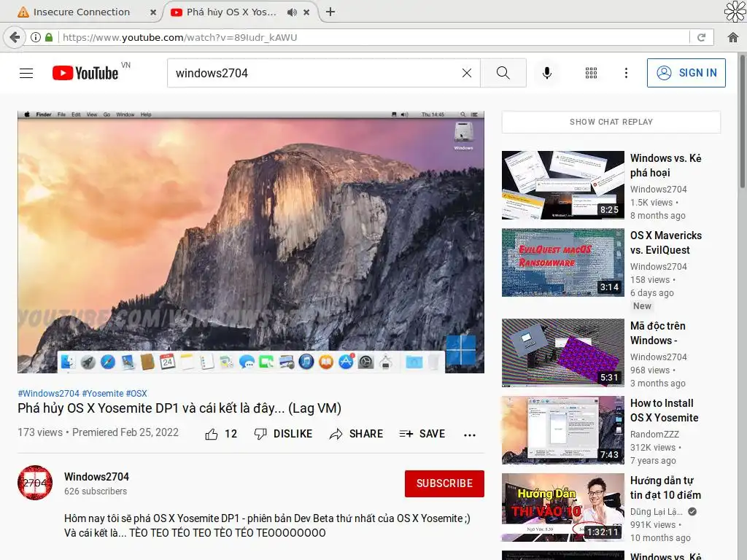747x560 pixels.
Task: Open the three-dot settings menu in header
Action: point(626,73)
